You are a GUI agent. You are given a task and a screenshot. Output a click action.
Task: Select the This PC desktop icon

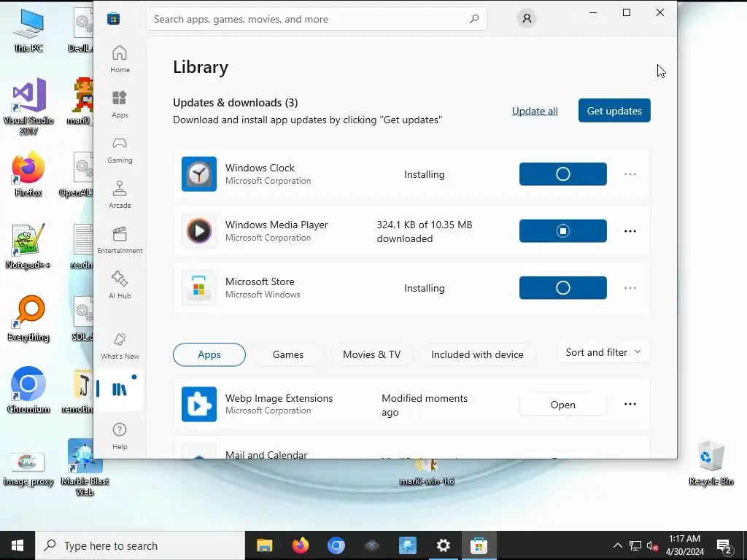coord(28,30)
